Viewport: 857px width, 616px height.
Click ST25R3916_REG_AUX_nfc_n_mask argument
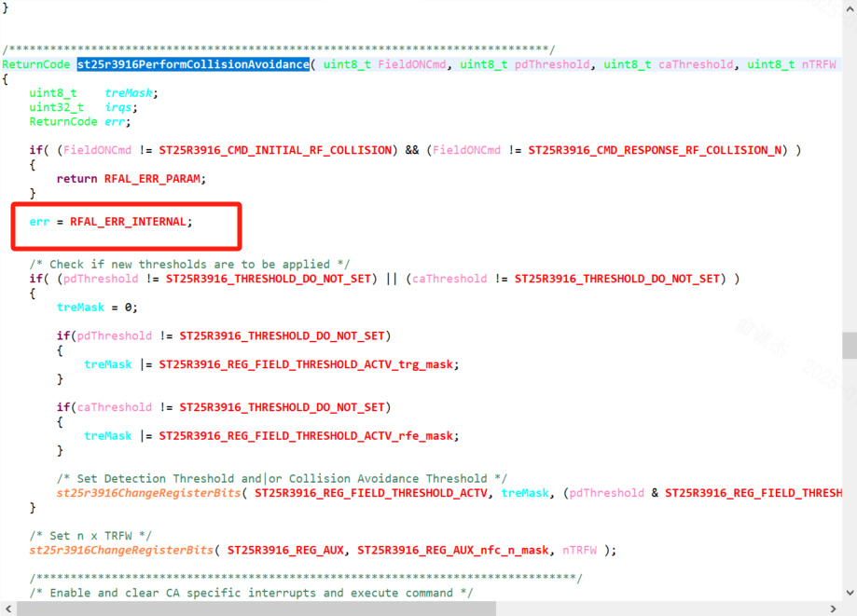click(452, 550)
